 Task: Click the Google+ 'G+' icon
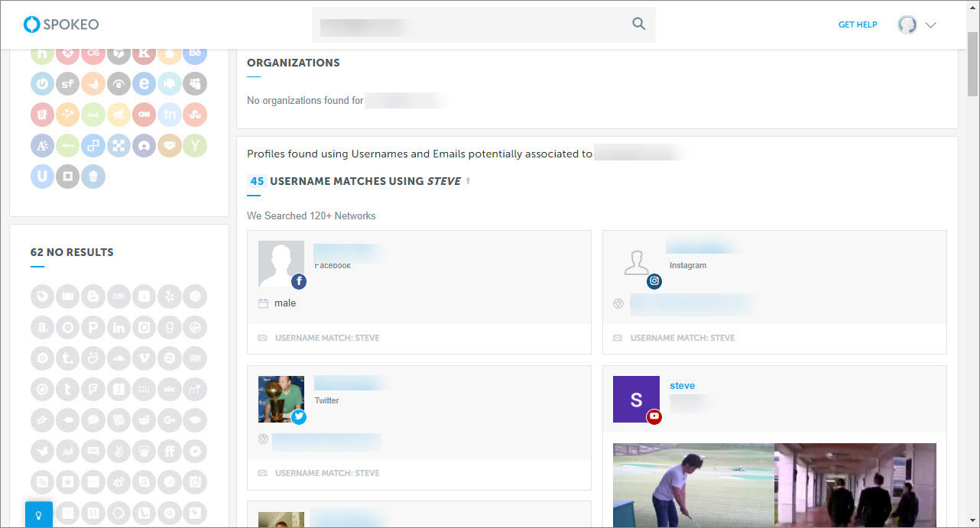[x=170, y=419]
